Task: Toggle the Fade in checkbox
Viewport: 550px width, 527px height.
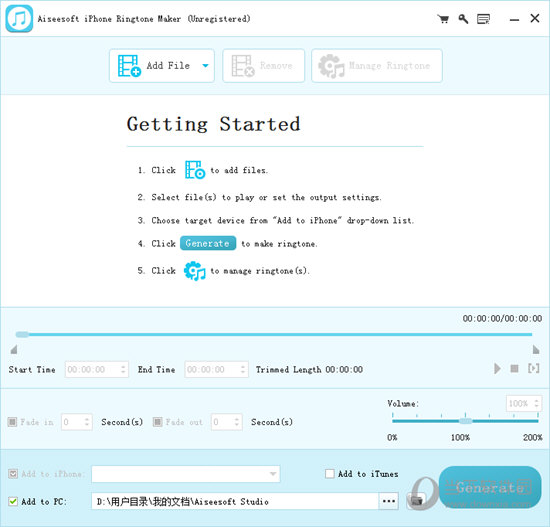Action: point(12,421)
